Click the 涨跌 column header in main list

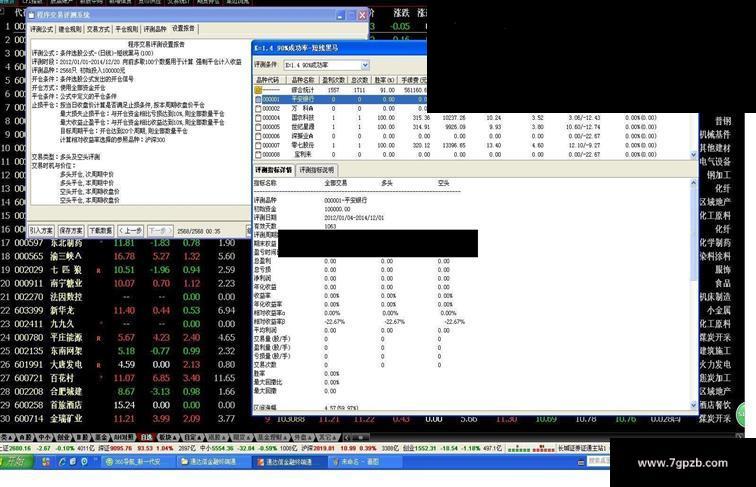(401, 13)
